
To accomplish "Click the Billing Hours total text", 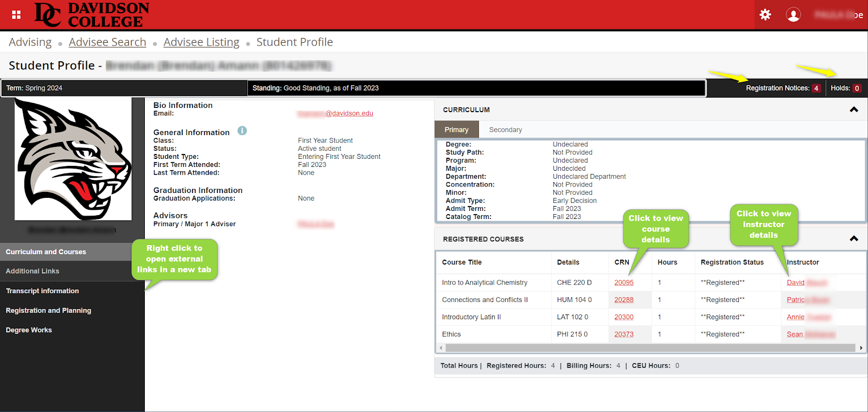I will point(593,366).
